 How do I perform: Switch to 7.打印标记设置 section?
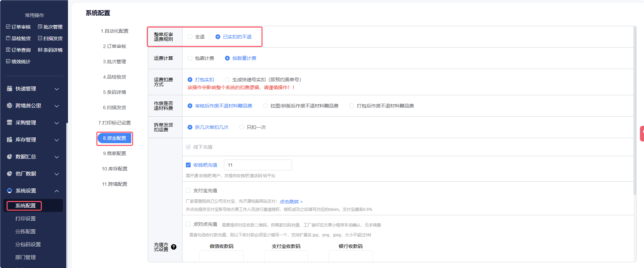pos(115,123)
